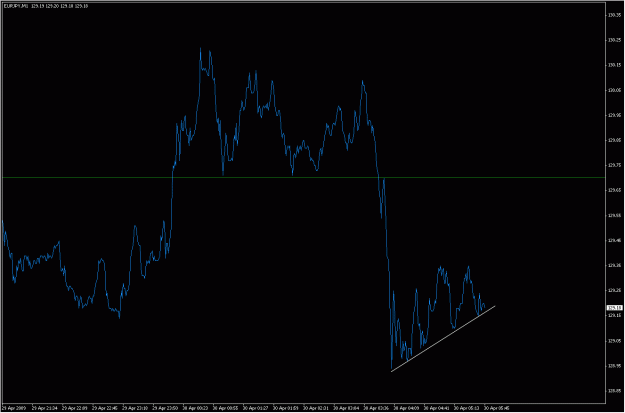Click the highlighted current price label 129.18
This screenshot has width=625, height=413.
[614, 308]
